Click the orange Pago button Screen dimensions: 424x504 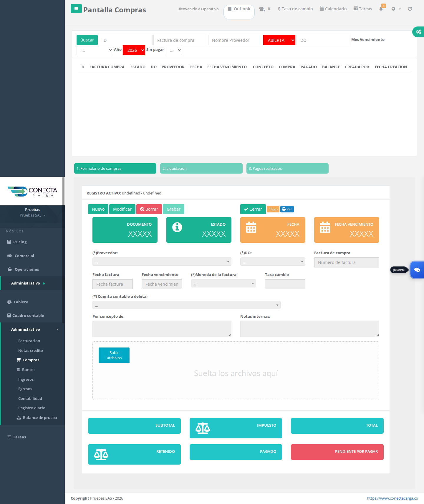pos(273,209)
